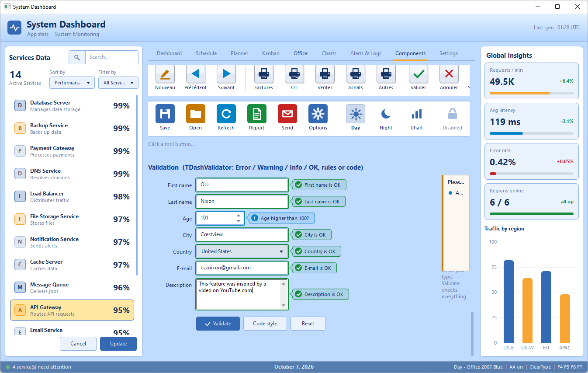Click the Achats printer icon
The image size is (588, 373).
click(x=356, y=73)
